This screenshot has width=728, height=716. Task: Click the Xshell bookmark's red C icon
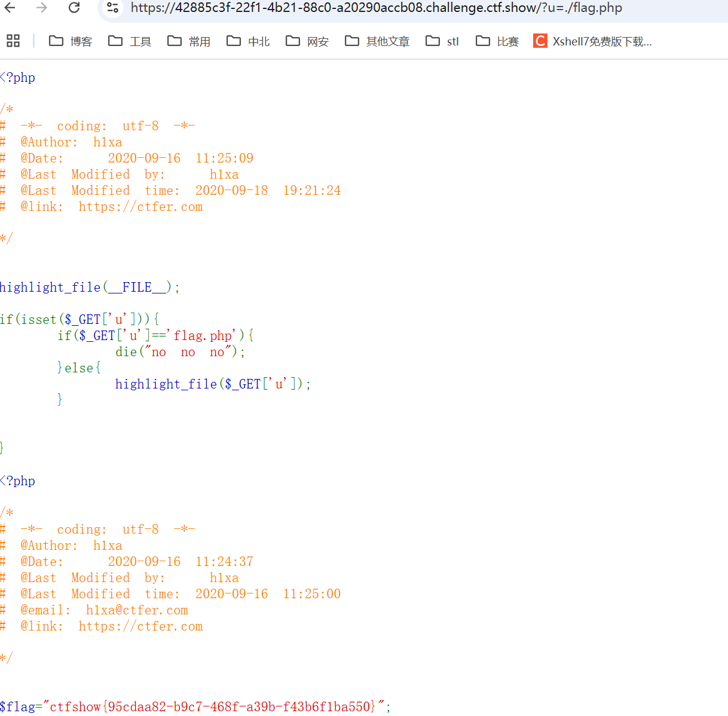click(540, 41)
